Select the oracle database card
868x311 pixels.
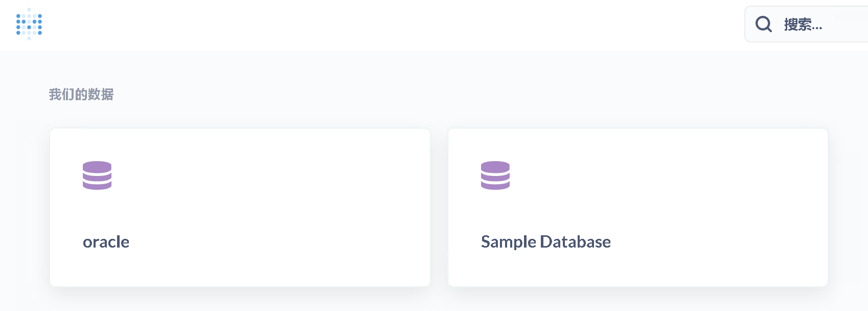pos(240,207)
